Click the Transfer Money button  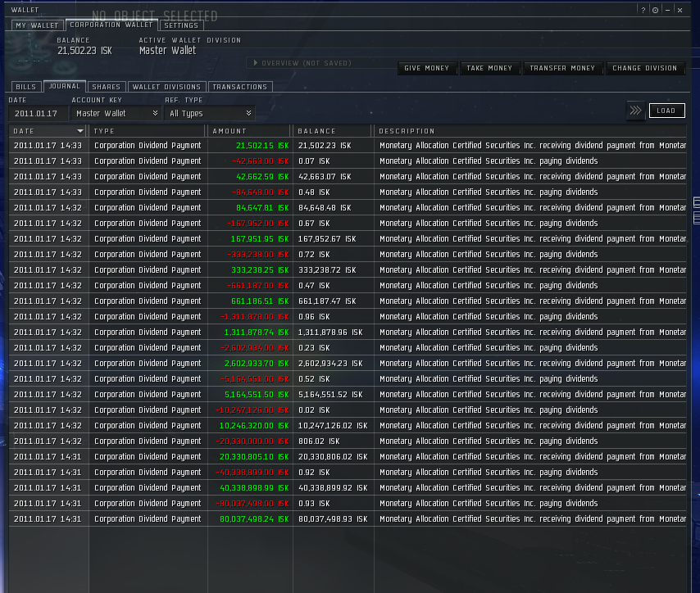[x=562, y=68]
